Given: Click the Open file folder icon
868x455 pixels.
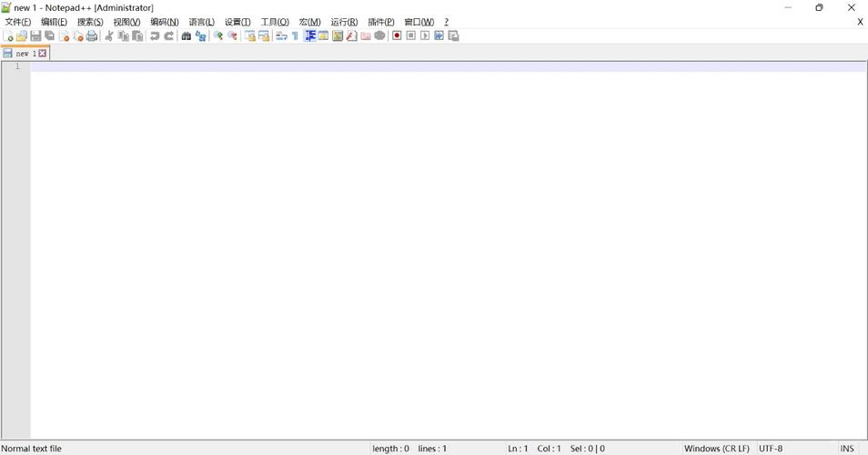Looking at the screenshot, I should click(22, 36).
